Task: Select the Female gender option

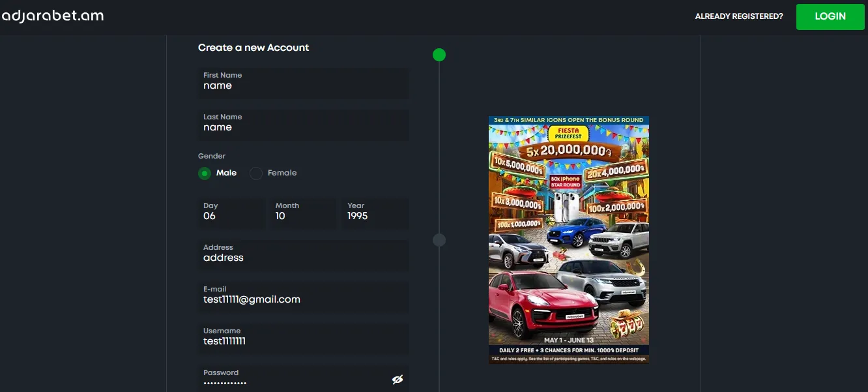Action: (x=274, y=173)
